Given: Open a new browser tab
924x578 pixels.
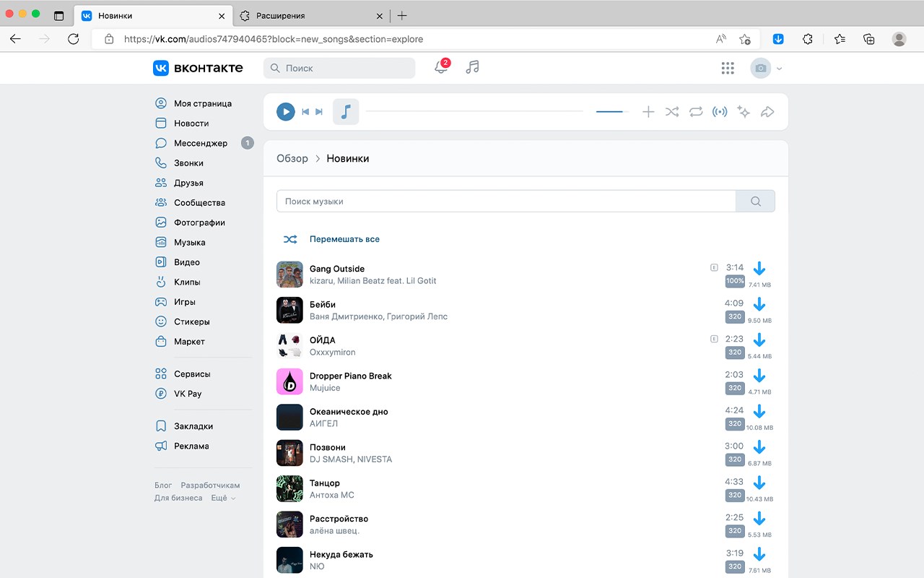Looking at the screenshot, I should click(x=402, y=15).
